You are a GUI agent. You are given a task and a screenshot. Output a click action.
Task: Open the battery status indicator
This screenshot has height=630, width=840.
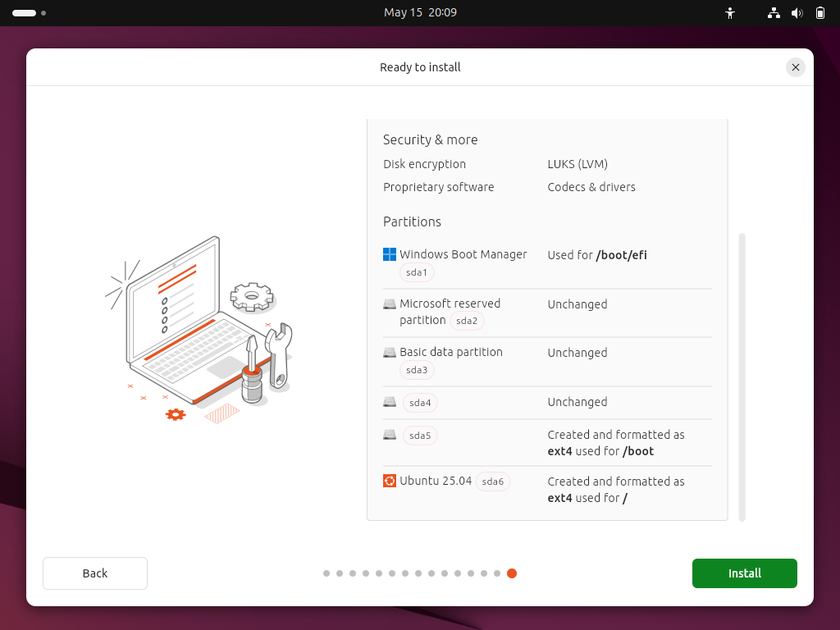pyautogui.click(x=820, y=12)
